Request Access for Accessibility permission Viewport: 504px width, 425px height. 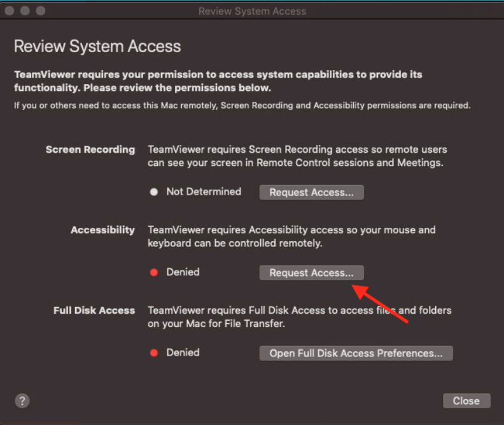[x=311, y=273]
